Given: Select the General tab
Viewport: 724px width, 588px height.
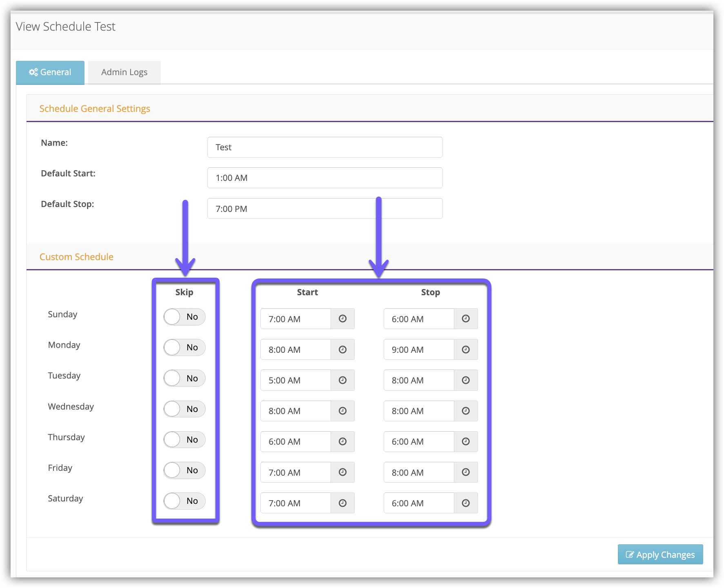Looking at the screenshot, I should 50,72.
